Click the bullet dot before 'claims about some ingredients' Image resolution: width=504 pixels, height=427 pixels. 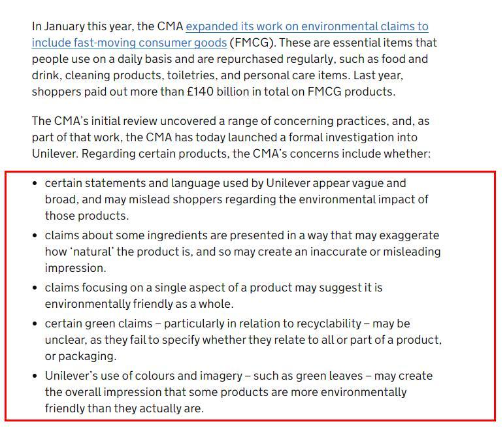coord(35,236)
